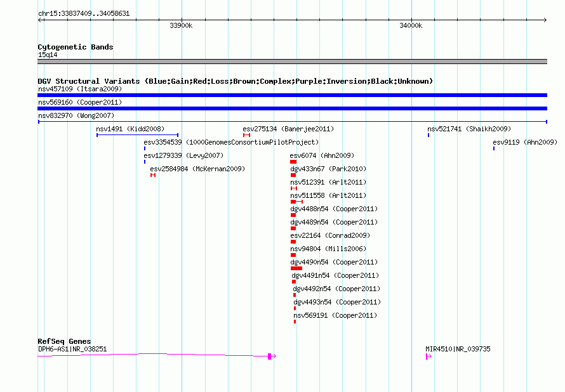This screenshot has height=392, width=565.
Task: Open esv3354539 1000GenomesConsortiumPilotProject label
Action: click(x=231, y=142)
